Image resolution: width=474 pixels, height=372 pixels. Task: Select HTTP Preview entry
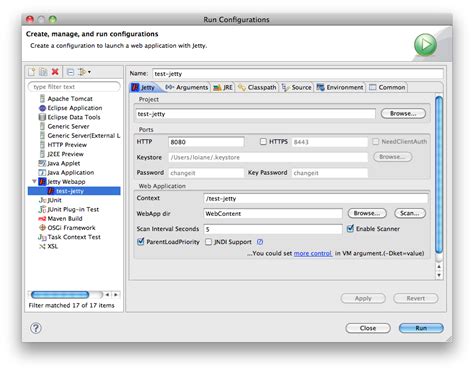coord(63,145)
